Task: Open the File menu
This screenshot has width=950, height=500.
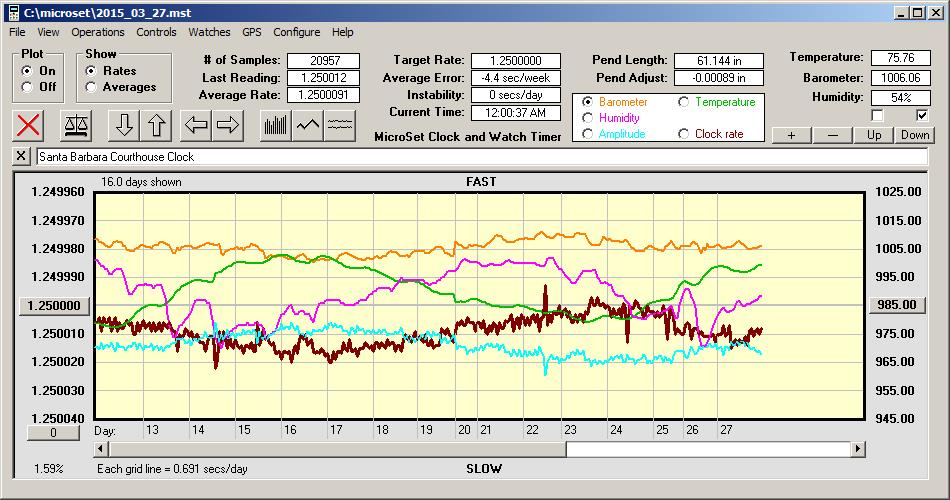Action: (x=17, y=32)
